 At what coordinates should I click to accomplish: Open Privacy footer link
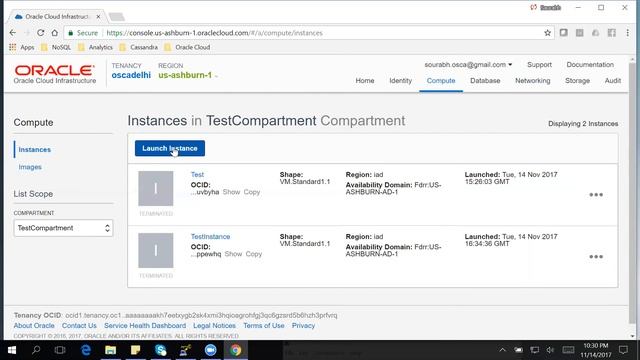(x=303, y=326)
